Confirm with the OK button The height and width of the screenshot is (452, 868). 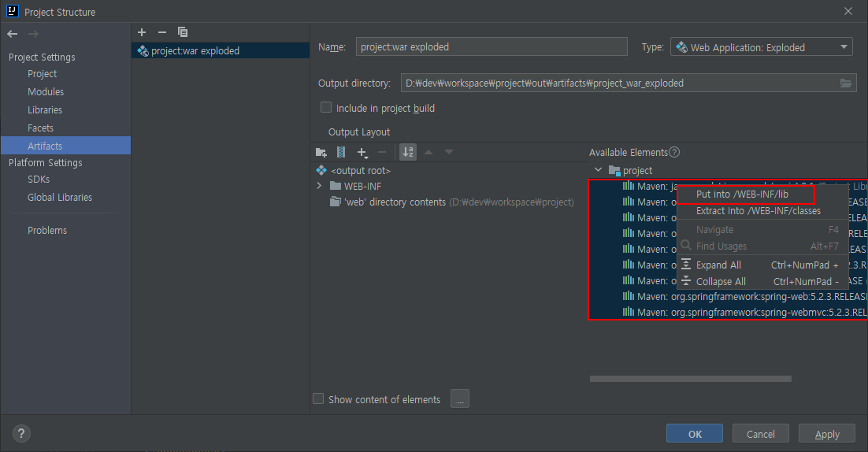coord(695,434)
